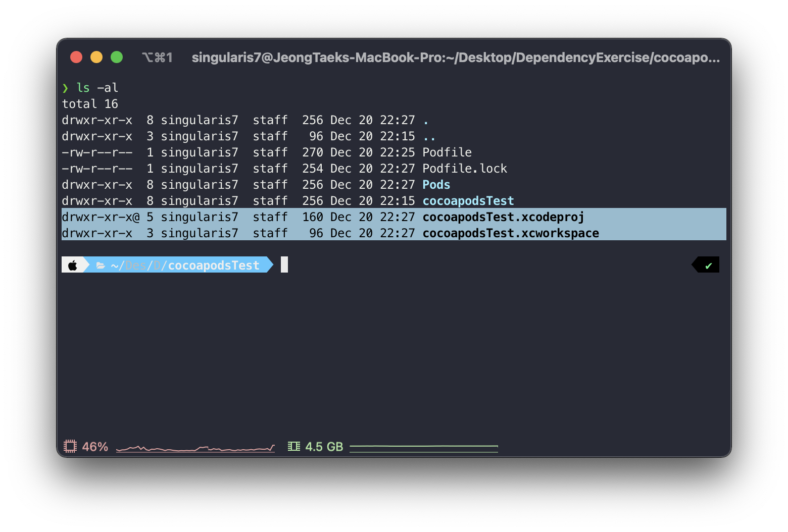Click the 'cocoapodsTest.xcodeproj' entry
The height and width of the screenshot is (532, 788).
(503, 217)
